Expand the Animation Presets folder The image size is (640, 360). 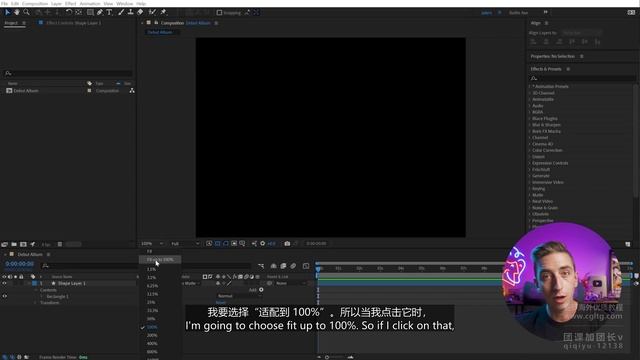pyautogui.click(x=530, y=87)
